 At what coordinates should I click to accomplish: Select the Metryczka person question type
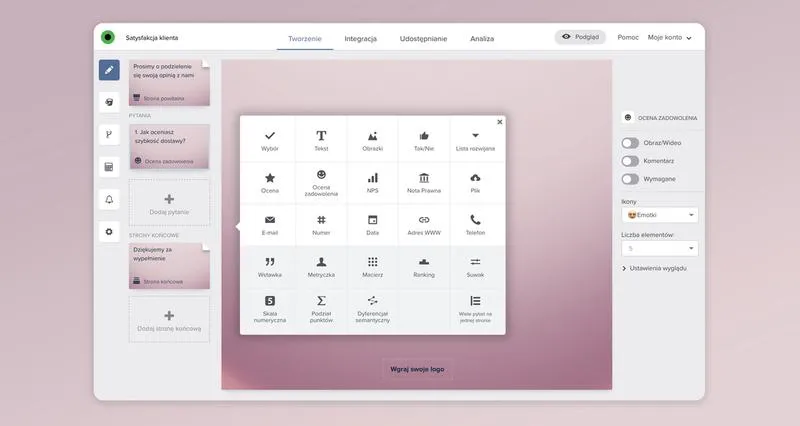click(x=321, y=267)
